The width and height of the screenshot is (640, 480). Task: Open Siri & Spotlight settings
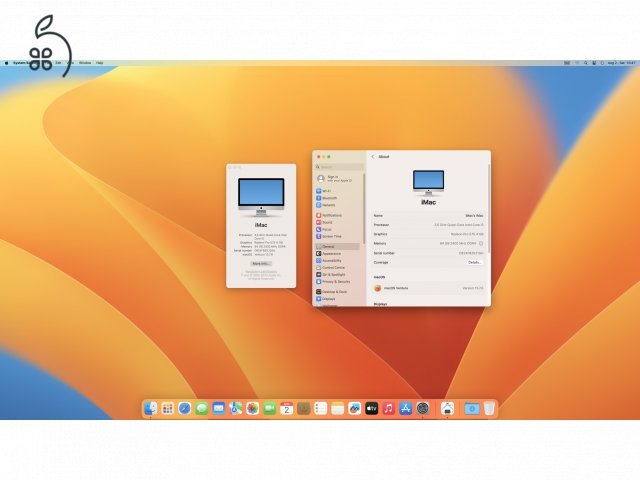pos(337,275)
